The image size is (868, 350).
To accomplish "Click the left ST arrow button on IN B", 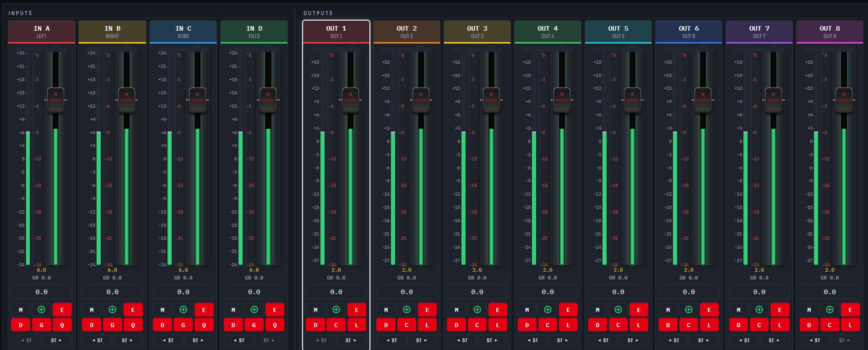I will pyautogui.click(x=97, y=340).
